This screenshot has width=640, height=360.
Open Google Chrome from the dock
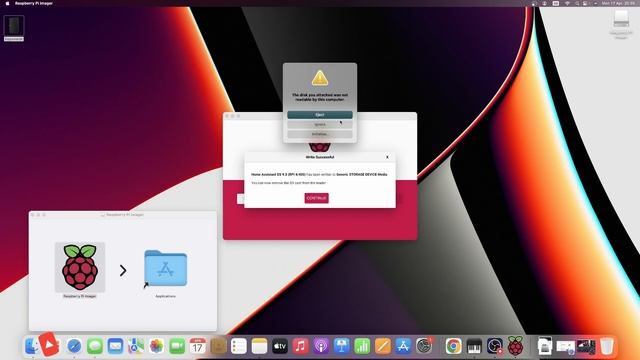pyautogui.click(x=453, y=346)
